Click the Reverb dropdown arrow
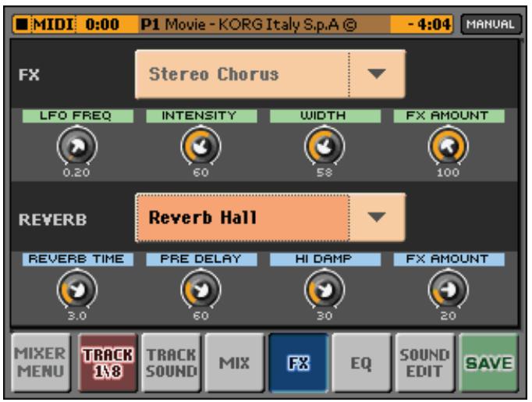Image resolution: width=532 pixels, height=402 pixels. (x=377, y=217)
